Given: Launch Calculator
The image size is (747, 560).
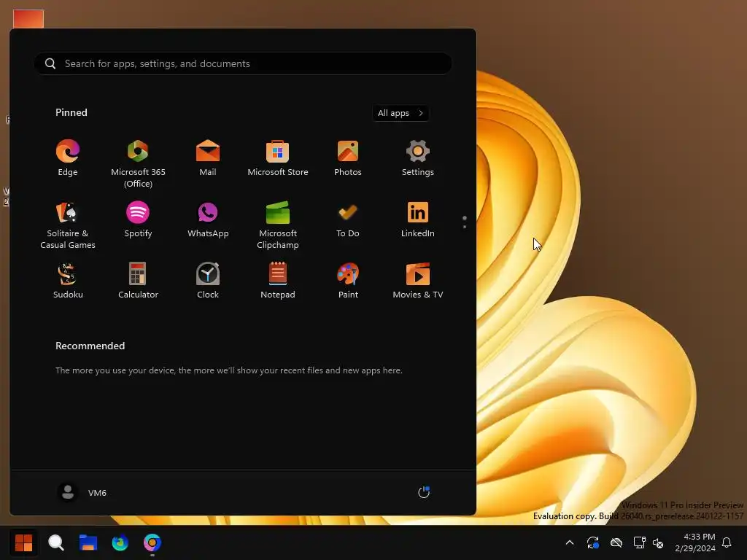Looking at the screenshot, I should click(x=138, y=281).
